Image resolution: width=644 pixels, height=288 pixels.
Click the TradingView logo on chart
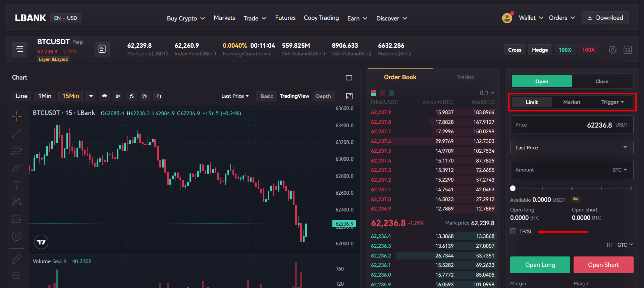point(41,242)
